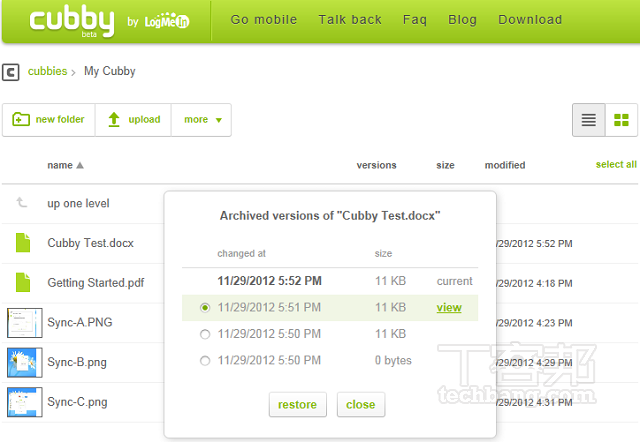Click the Cubby Test.docx file name
The image size is (640, 442).
click(x=91, y=243)
